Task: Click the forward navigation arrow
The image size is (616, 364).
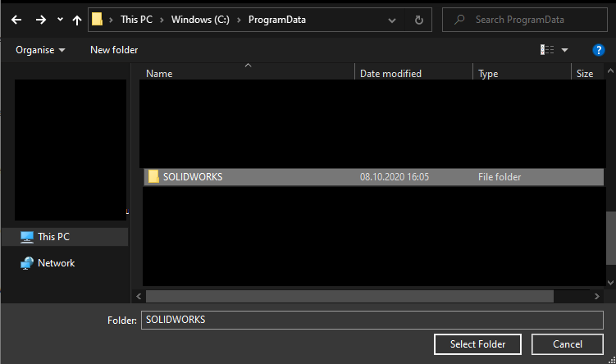Action: coord(40,20)
